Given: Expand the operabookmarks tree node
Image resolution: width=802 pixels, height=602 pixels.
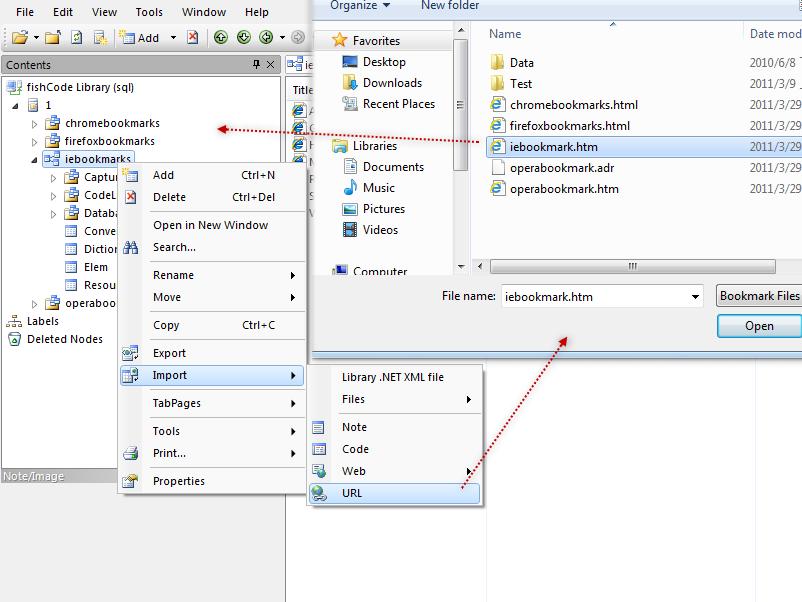Looking at the screenshot, I should pyautogui.click(x=34, y=304).
